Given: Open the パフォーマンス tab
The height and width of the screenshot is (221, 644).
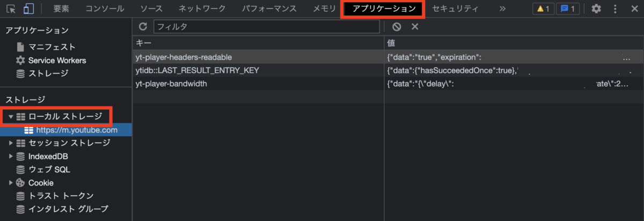Looking at the screenshot, I should [269, 9].
